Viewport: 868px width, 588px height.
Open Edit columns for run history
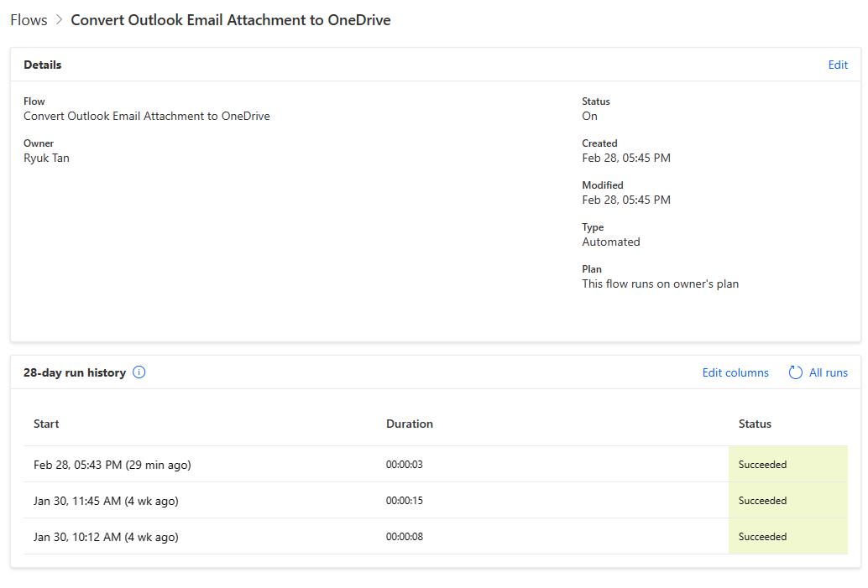click(735, 372)
